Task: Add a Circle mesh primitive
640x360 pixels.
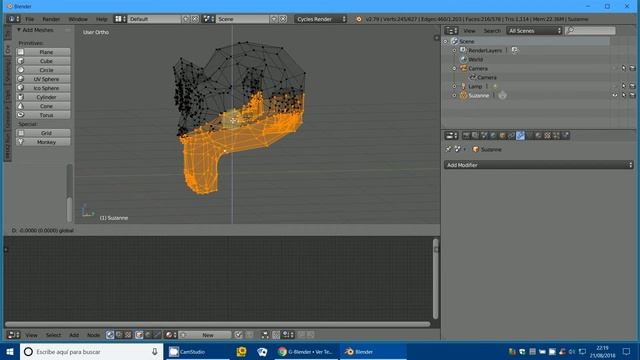Action: pos(43,70)
